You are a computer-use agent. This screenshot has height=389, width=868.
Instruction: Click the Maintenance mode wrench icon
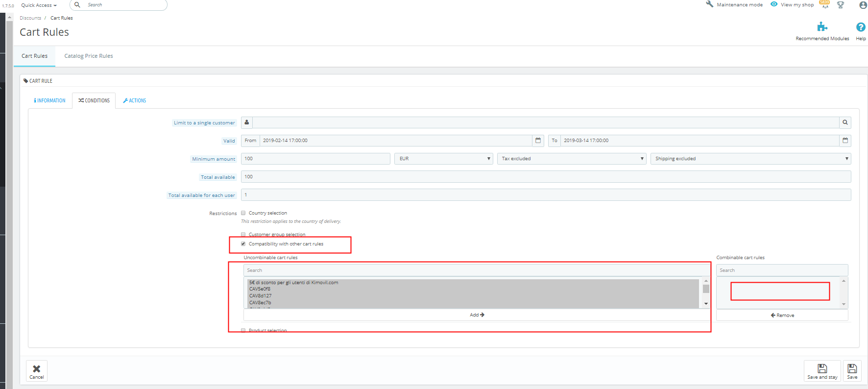(x=709, y=4)
